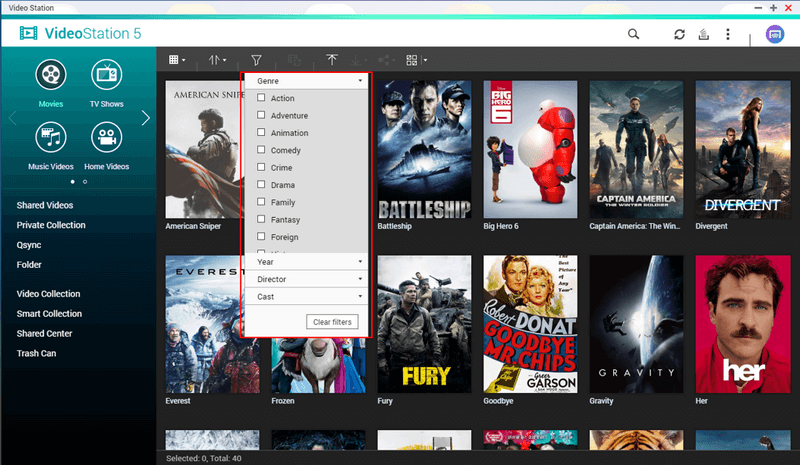Viewport: 800px width, 465px height.
Task: Open background tasks stack icon
Action: coord(704,34)
